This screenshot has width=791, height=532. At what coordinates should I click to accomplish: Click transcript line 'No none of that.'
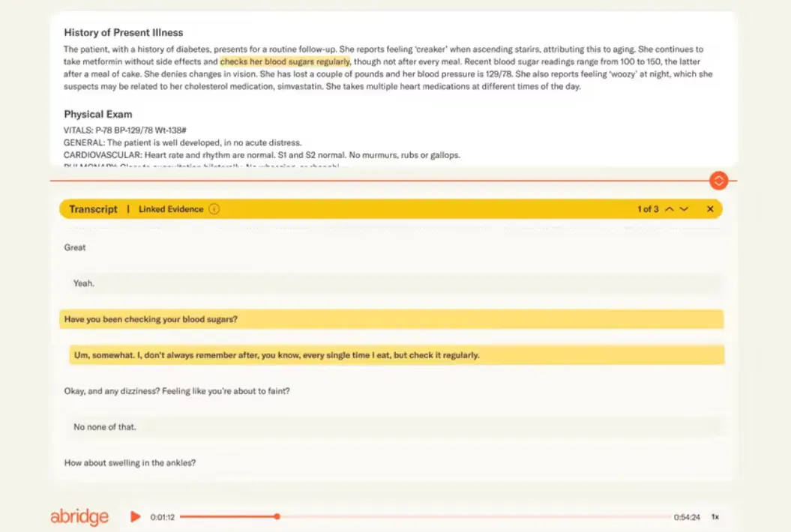click(x=397, y=426)
